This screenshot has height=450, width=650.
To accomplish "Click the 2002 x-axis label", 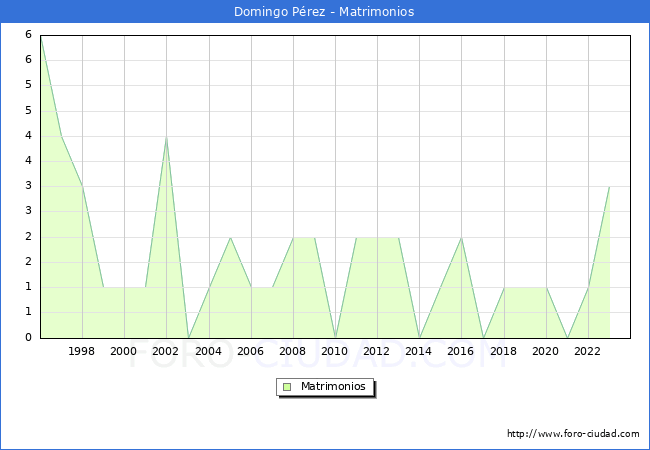I will [x=166, y=351].
